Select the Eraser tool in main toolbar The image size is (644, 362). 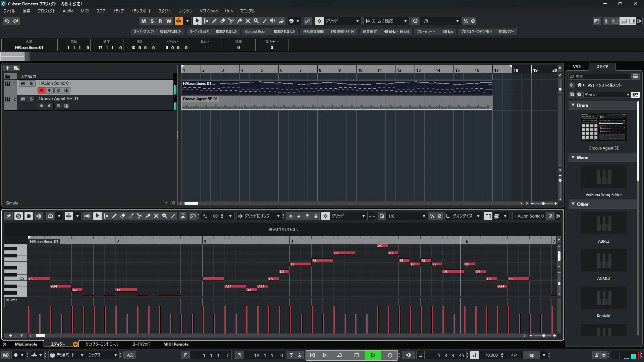(222, 21)
